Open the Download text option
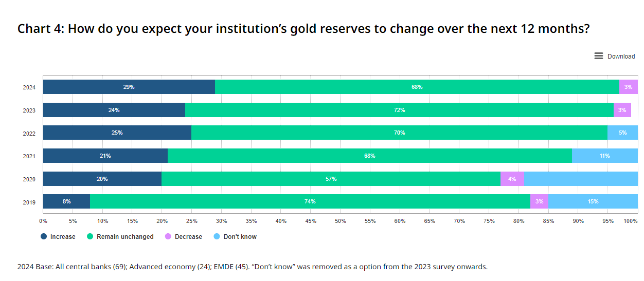Image resolution: width=644 pixels, height=281 pixels. pyautogui.click(x=621, y=57)
